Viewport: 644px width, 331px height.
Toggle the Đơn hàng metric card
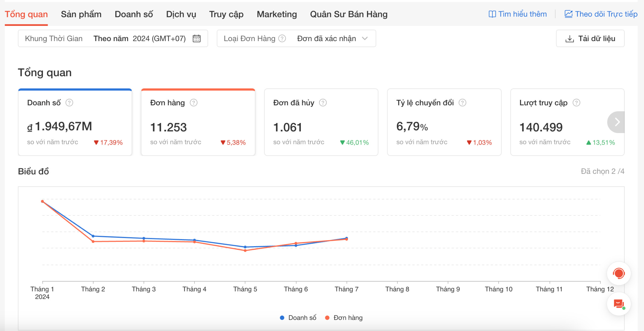tap(198, 122)
